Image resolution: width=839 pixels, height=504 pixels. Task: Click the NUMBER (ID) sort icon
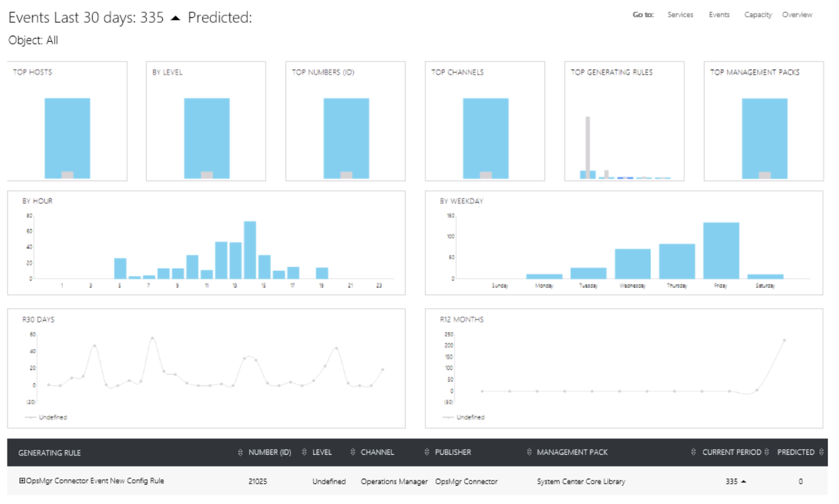pos(303,452)
